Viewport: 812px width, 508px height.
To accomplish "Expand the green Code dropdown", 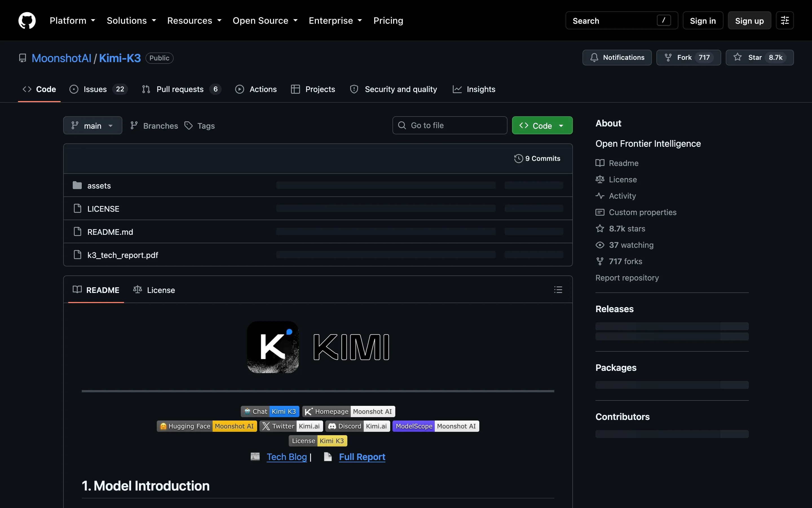I will pos(542,125).
